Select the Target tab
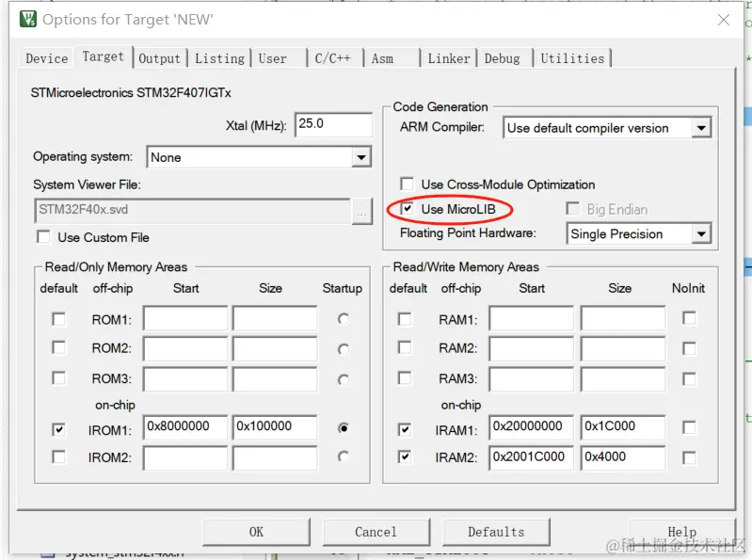 [x=104, y=56]
